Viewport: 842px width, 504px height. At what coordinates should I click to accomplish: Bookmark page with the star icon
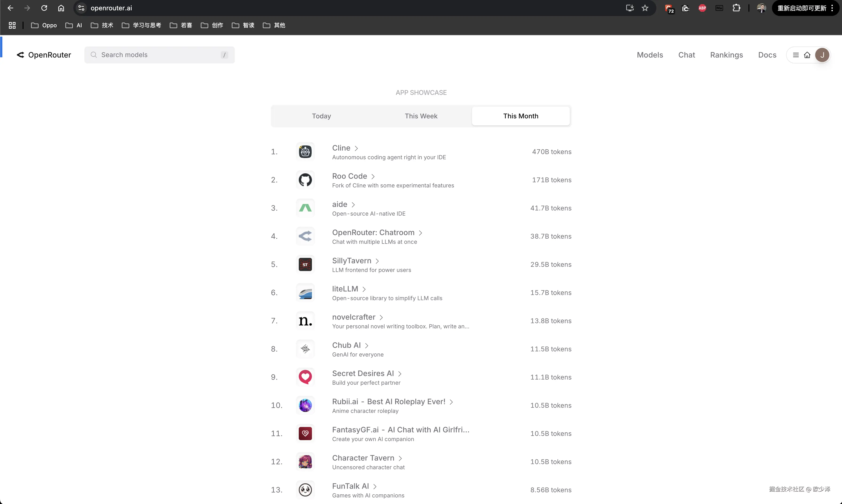pos(645,8)
